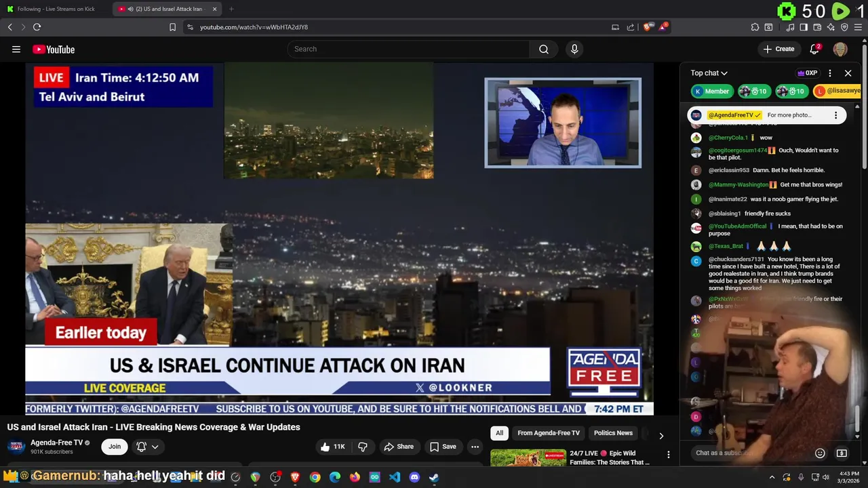Switch to the Following - Live Streams on Kick tab

pos(56,9)
